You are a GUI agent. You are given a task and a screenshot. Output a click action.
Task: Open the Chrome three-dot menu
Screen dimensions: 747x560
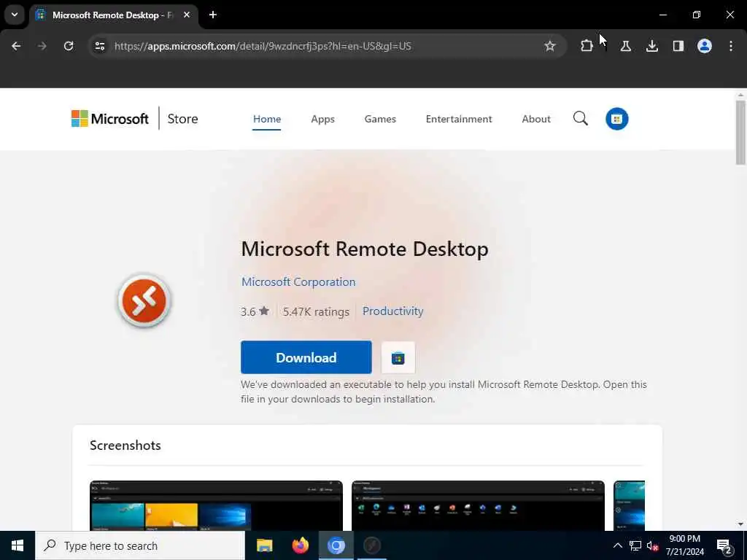tap(730, 46)
